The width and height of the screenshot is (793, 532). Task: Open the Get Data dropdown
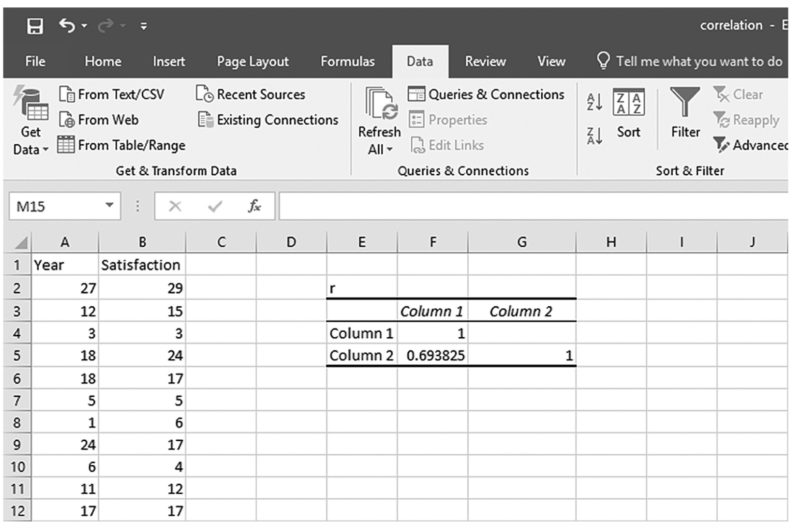30,120
